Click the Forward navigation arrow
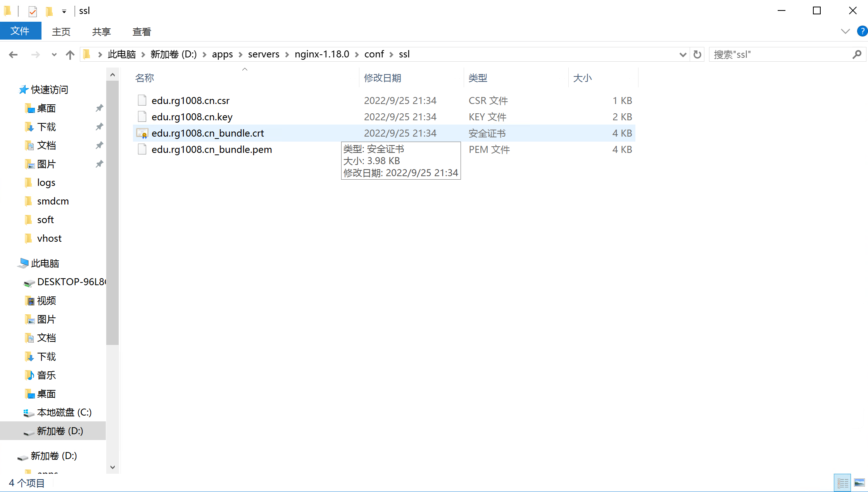The height and width of the screenshot is (492, 868). point(35,55)
